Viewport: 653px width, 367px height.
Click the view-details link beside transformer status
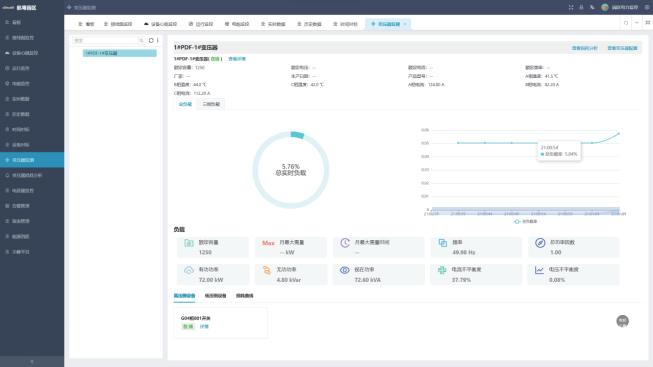click(x=237, y=59)
